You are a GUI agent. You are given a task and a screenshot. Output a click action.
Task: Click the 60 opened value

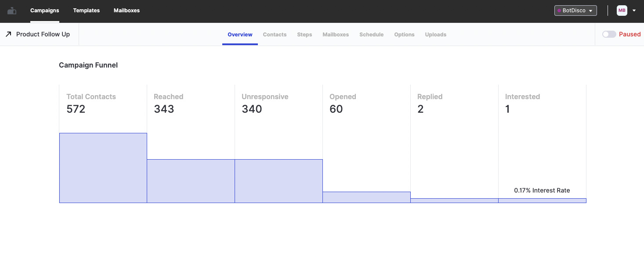(336, 109)
